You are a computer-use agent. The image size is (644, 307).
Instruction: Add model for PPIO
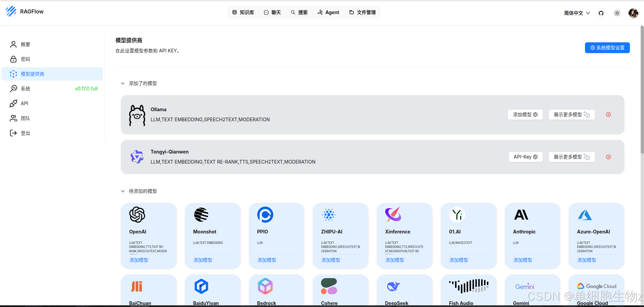267,260
